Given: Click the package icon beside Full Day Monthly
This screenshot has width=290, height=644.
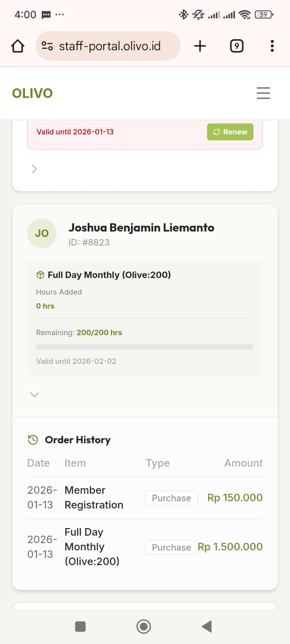Looking at the screenshot, I should pos(40,275).
